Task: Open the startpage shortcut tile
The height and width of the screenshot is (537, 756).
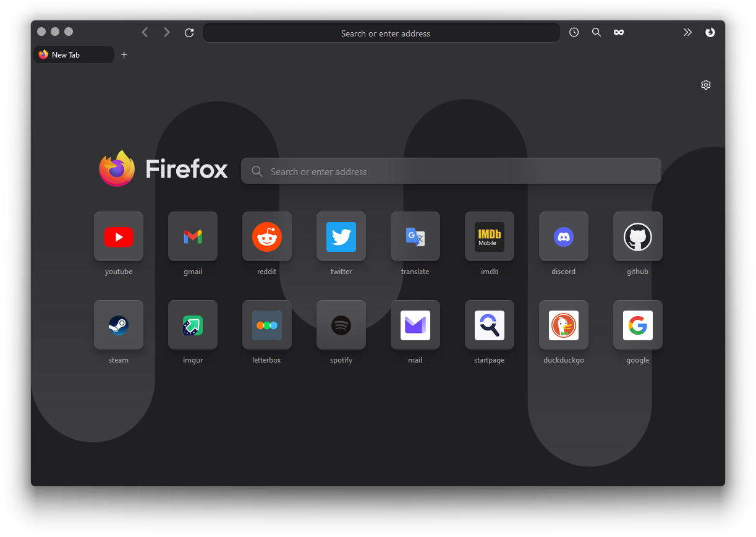Action: 490,325
